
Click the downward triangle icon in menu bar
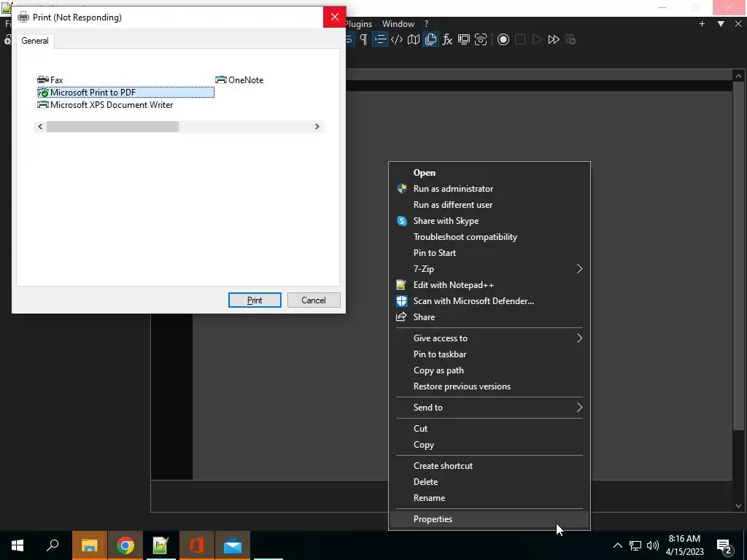click(x=721, y=24)
